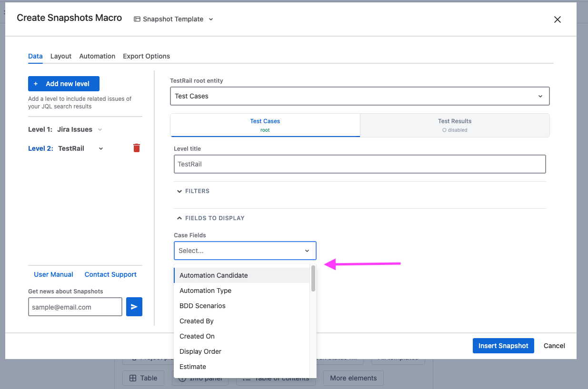Screen dimensions: 588x389
Task: Focus the sample@email.com input field
Action: click(75, 307)
